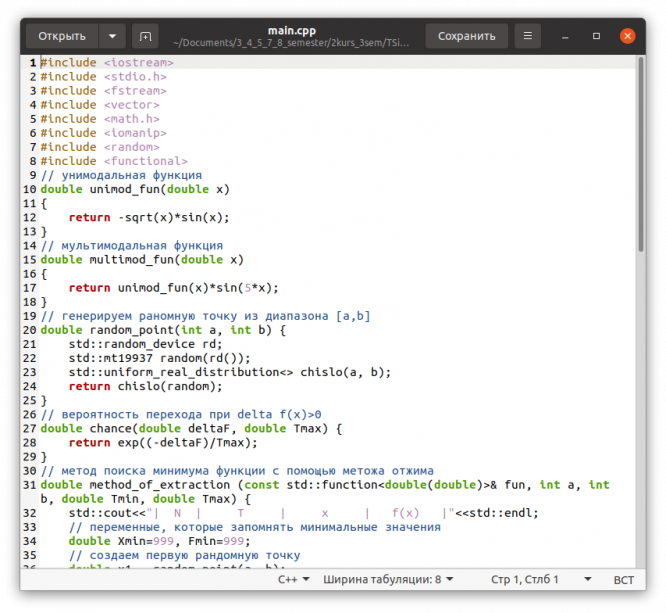Expand recent files arrow next to Открыть
This screenshot has width=666, height=613.
click(112, 36)
